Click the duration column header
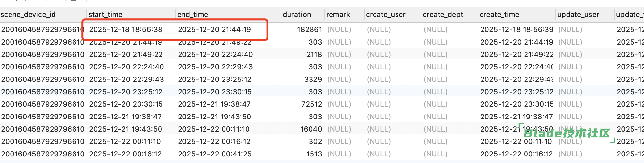 (297, 15)
